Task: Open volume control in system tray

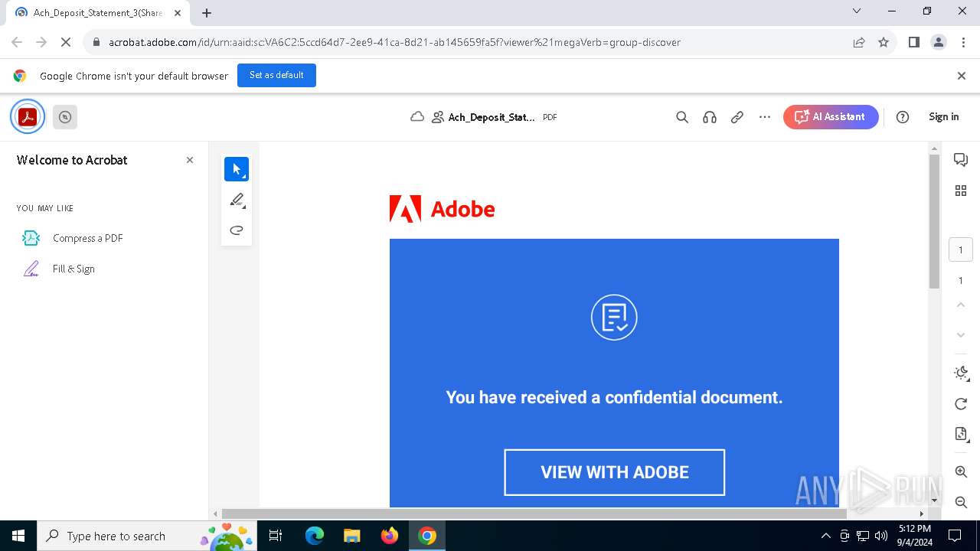Action: (881, 536)
